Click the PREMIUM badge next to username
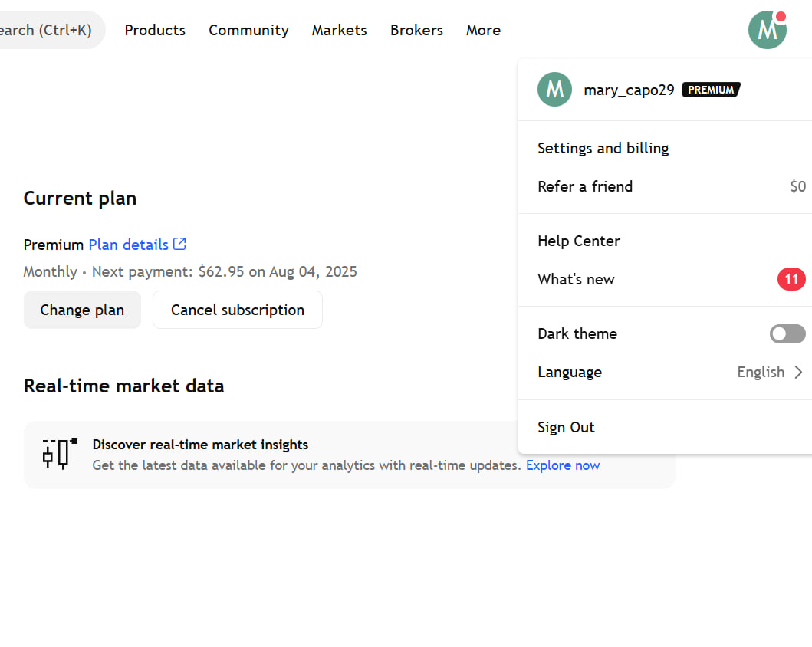812x647 pixels. click(x=711, y=90)
